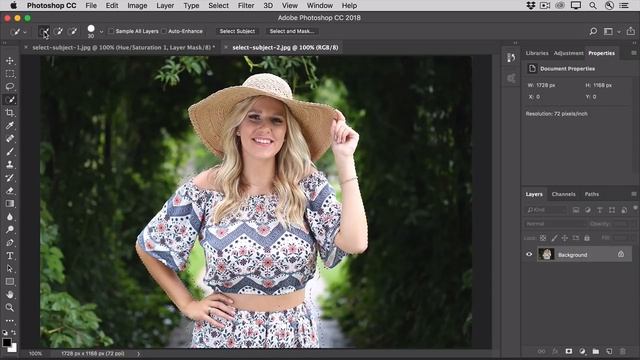This screenshot has width=640, height=360.
Task: Open the Select menu
Action: click(x=218, y=6)
